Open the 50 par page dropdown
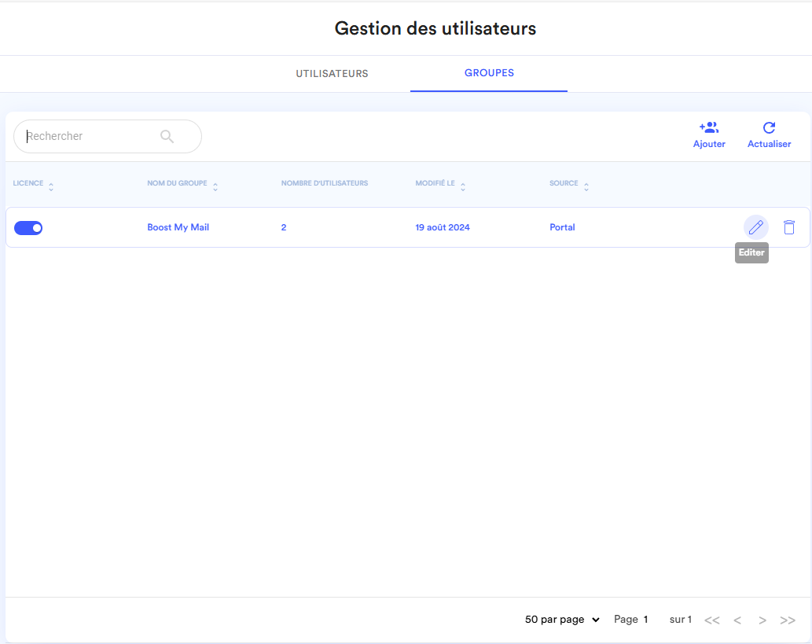Image resolution: width=812 pixels, height=644 pixels. tap(562, 620)
